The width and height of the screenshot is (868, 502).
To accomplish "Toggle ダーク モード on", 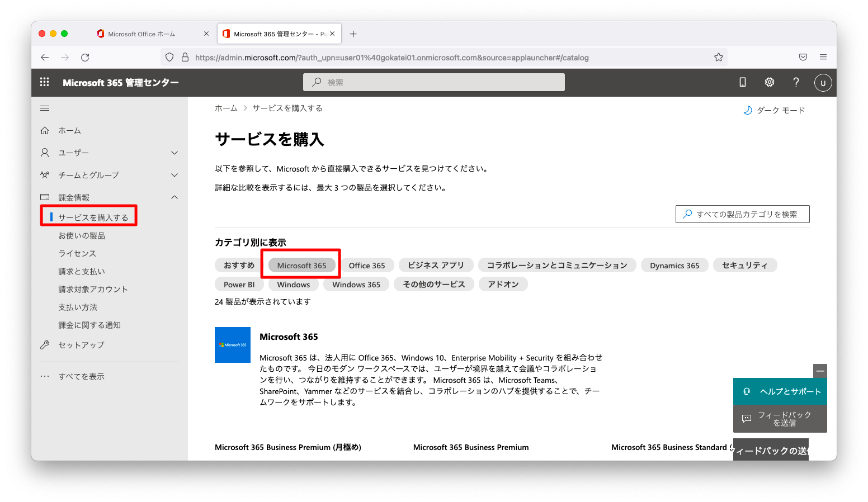I will pyautogui.click(x=774, y=110).
